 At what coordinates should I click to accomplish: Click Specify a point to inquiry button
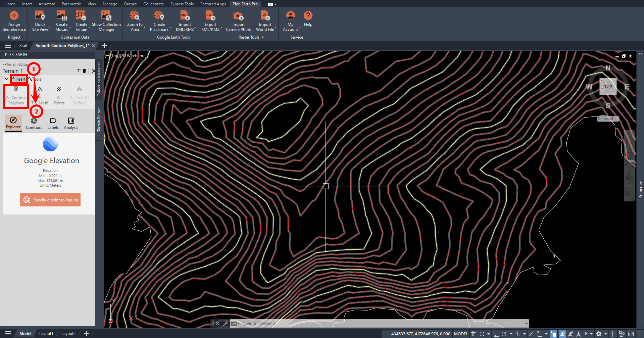tap(50, 200)
